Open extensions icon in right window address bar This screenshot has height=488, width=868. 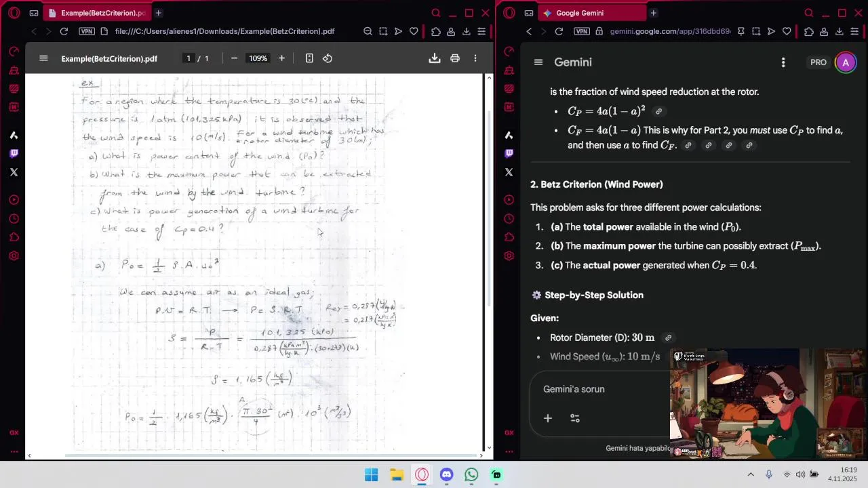[808, 31]
